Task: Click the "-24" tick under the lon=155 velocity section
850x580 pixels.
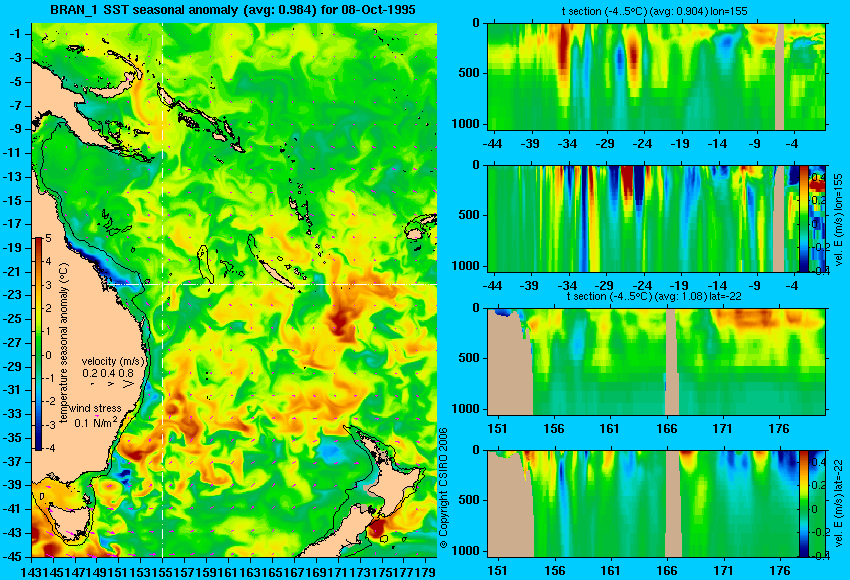Action: pyautogui.click(x=642, y=286)
